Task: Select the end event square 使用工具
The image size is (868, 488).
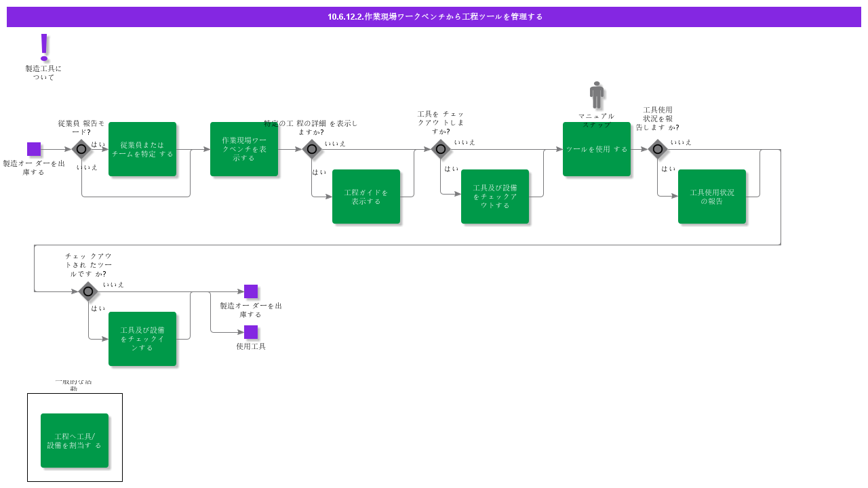Action: [251, 332]
